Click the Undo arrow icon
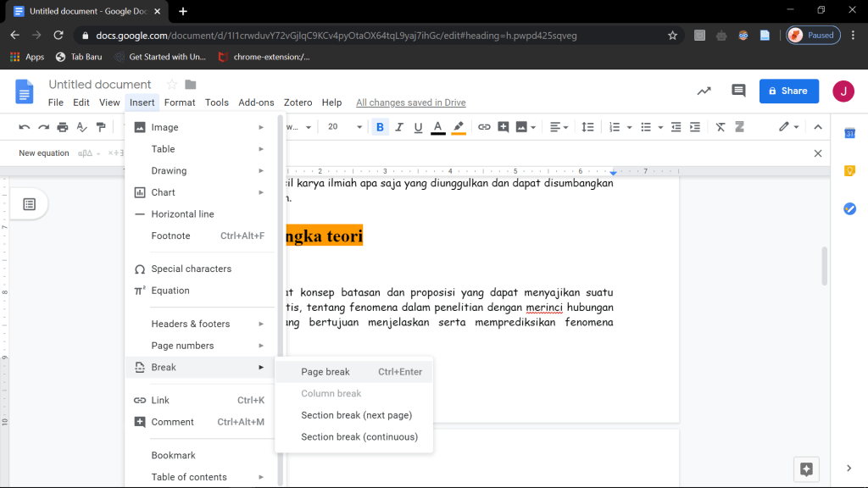The height and width of the screenshot is (488, 868). (25, 127)
